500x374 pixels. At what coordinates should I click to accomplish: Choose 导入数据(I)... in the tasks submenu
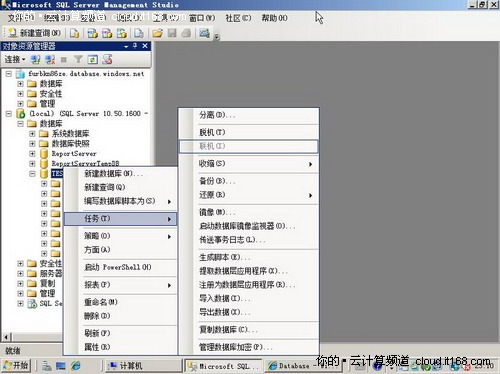point(249,298)
